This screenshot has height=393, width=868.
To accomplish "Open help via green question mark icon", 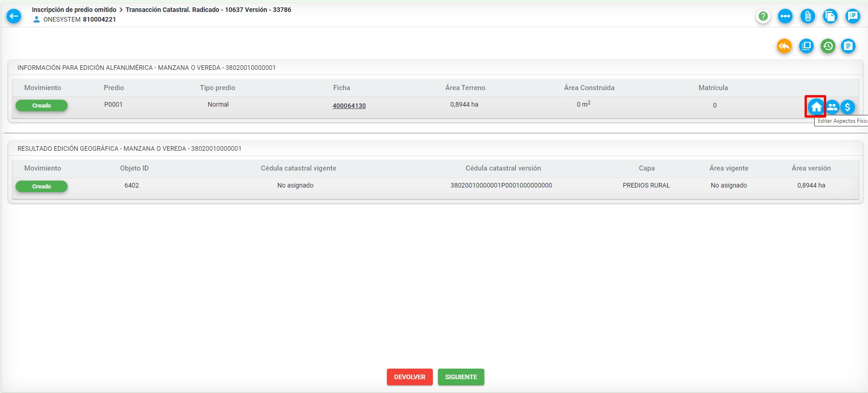I will click(763, 17).
